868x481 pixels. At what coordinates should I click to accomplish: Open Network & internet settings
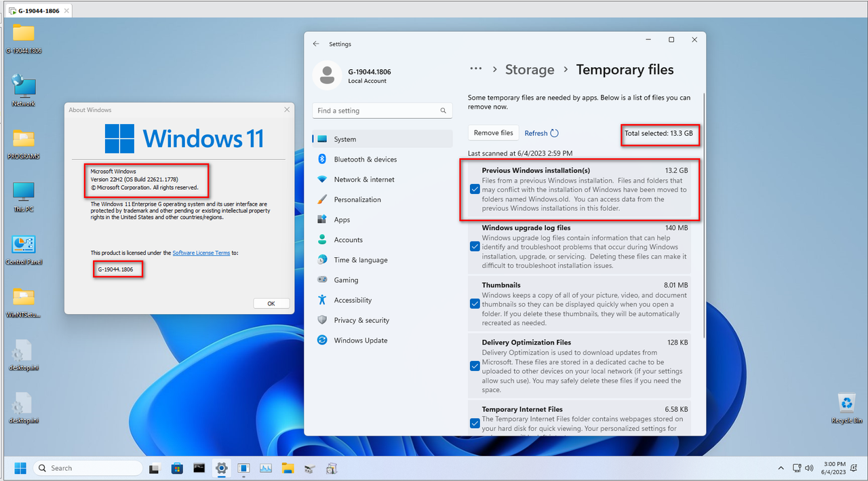[382, 179]
